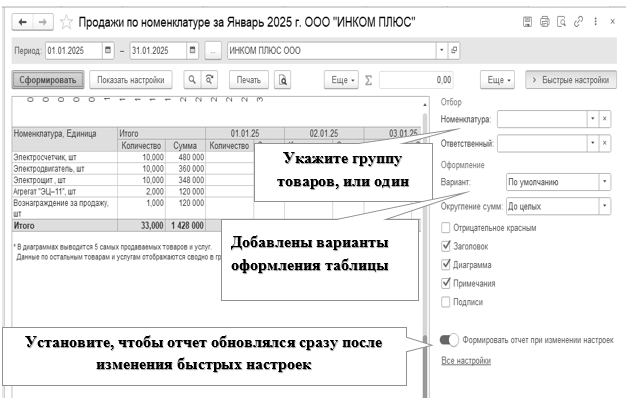This screenshot has height=398, width=633.
Task: Click the printer icon in title bar
Action: point(545,21)
